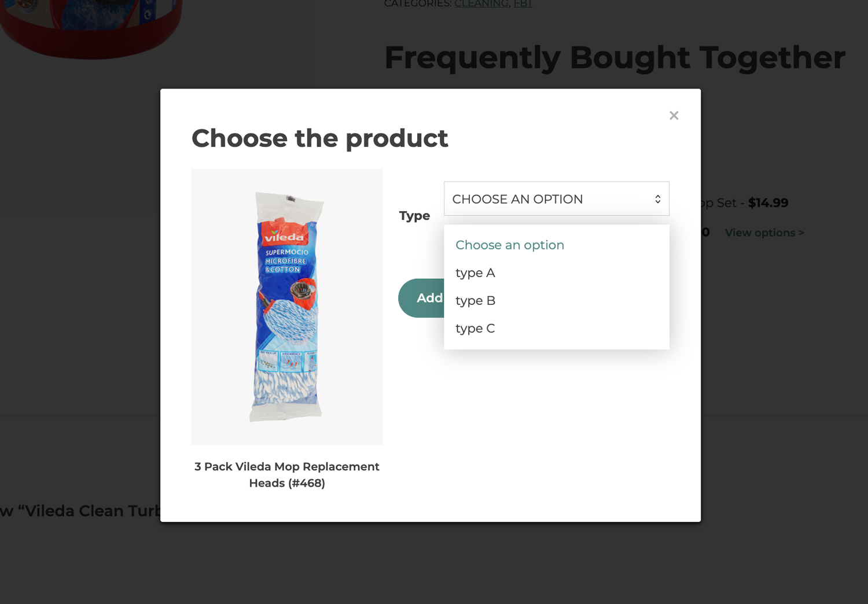Click the $14.99 price text
The height and width of the screenshot is (604, 868).
pyautogui.click(x=768, y=203)
